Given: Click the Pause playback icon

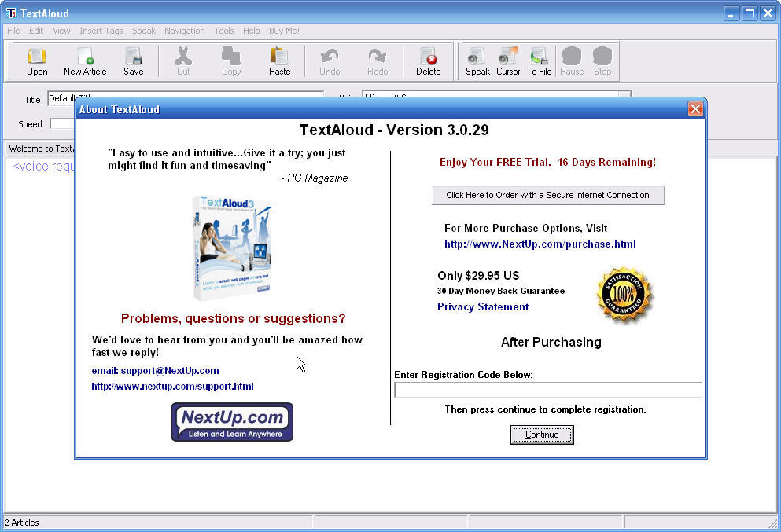Looking at the screenshot, I should (x=572, y=61).
